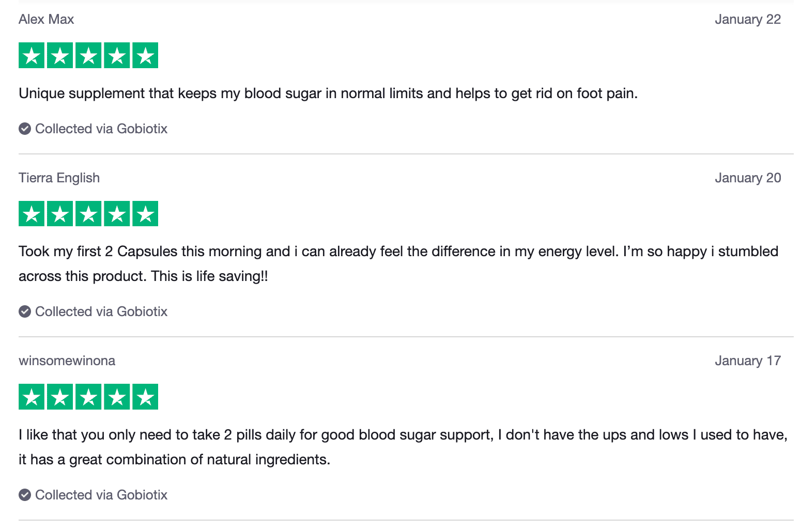The height and width of the screenshot is (532, 801).
Task: Open reviewer Tierra English's profile name
Action: click(x=59, y=178)
